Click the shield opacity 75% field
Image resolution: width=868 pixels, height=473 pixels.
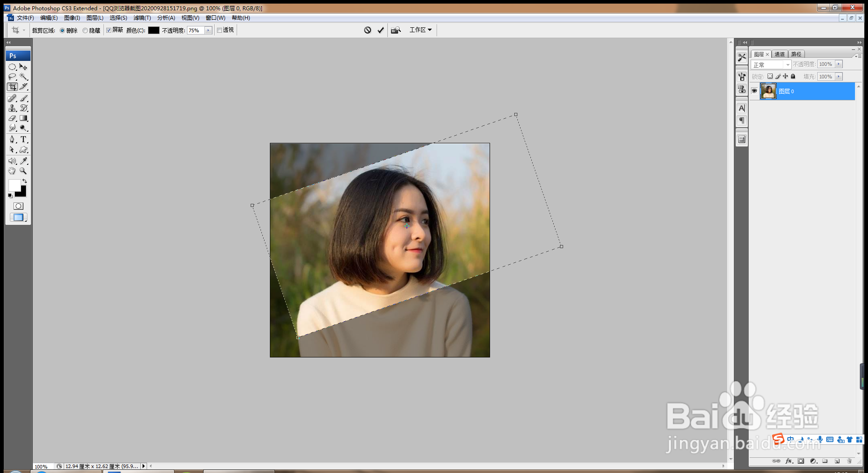click(x=196, y=30)
